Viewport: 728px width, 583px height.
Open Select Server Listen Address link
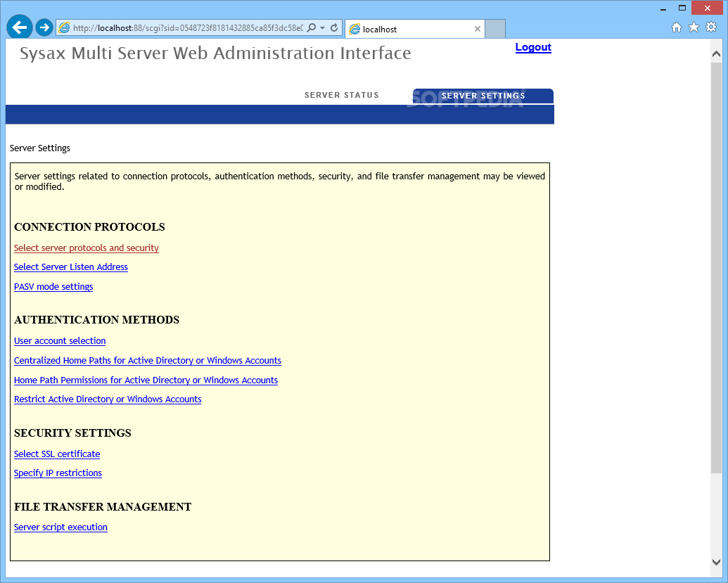coord(70,267)
